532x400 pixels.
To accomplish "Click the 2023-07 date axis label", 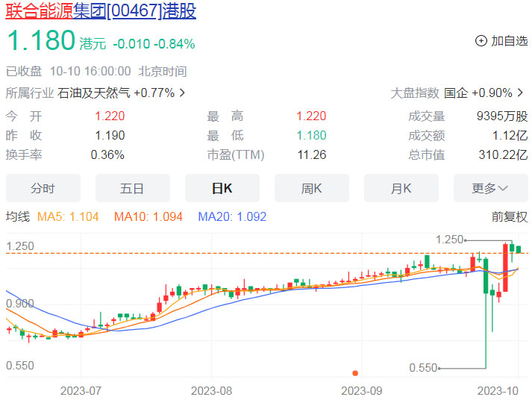I will click(x=81, y=391).
